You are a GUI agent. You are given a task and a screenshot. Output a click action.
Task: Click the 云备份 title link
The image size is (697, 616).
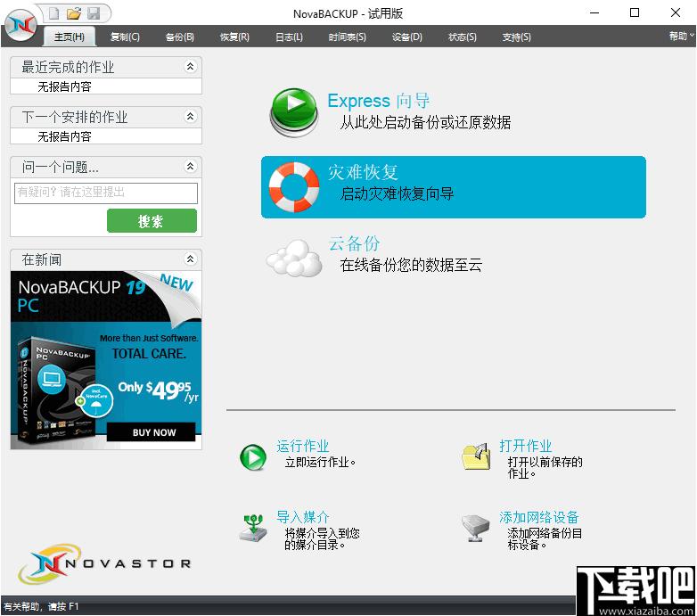click(x=354, y=243)
